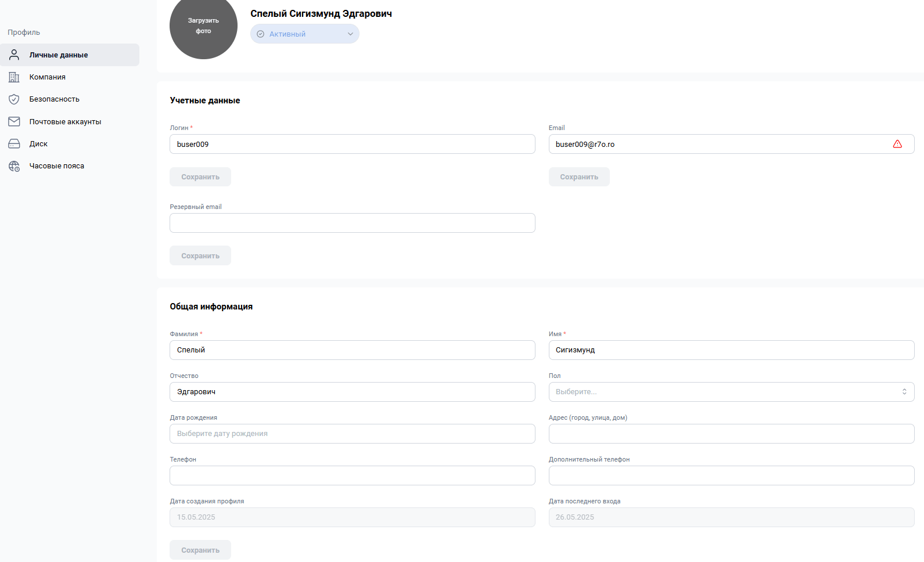Focus the Имя field containing Сигизмунд
Screen dimensions: 924x562
tap(731, 350)
